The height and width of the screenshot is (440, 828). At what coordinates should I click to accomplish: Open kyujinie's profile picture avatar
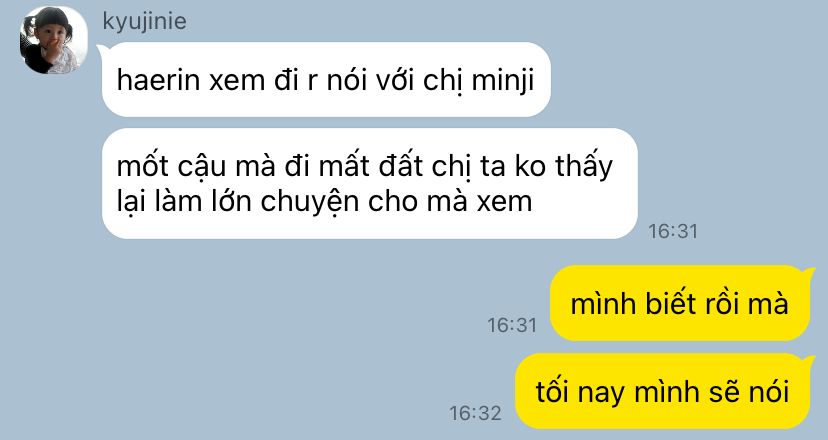[x=53, y=40]
